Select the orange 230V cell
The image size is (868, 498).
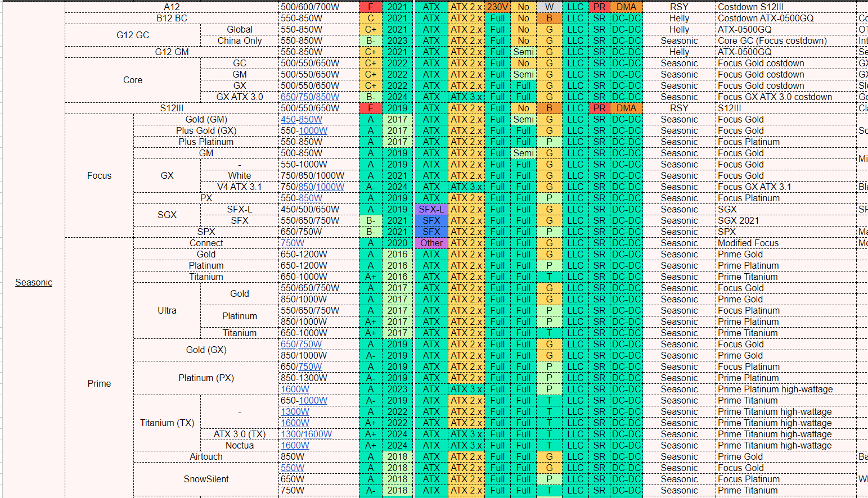point(497,7)
